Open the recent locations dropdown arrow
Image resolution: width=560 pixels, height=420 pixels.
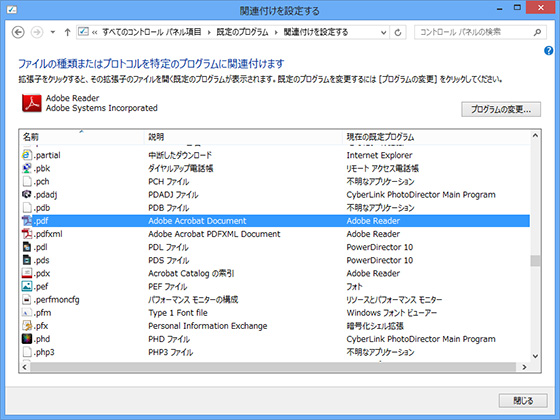[53, 32]
